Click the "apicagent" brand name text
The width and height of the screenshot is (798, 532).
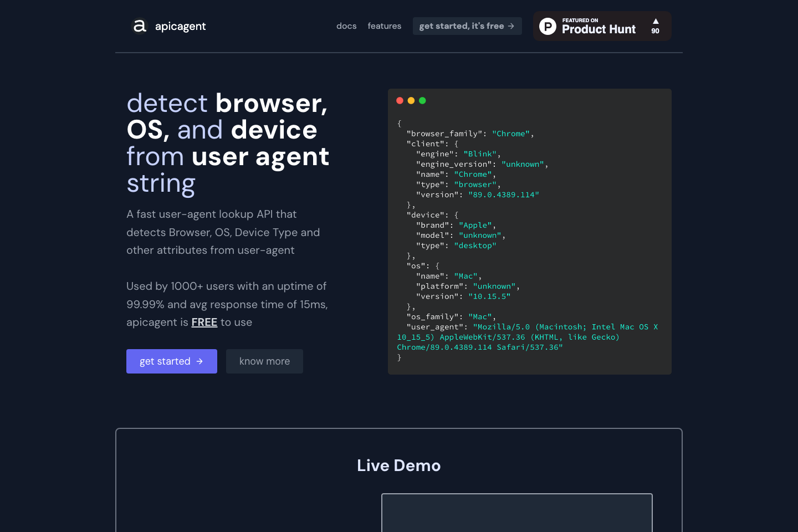pos(181,26)
